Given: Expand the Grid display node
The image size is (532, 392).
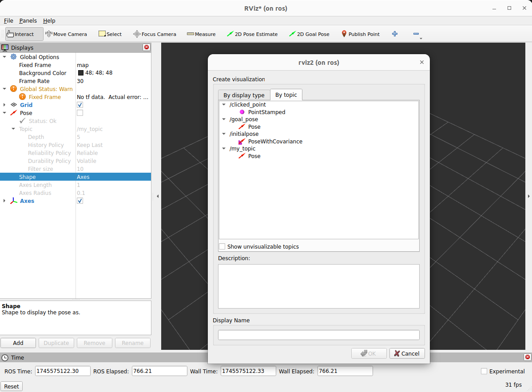Looking at the screenshot, I should [4, 105].
